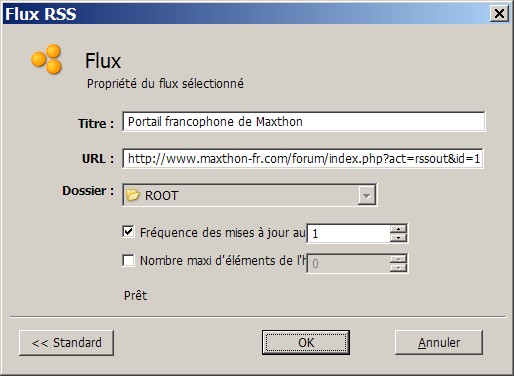Click the down arrow of max elements spinner

pos(398,267)
